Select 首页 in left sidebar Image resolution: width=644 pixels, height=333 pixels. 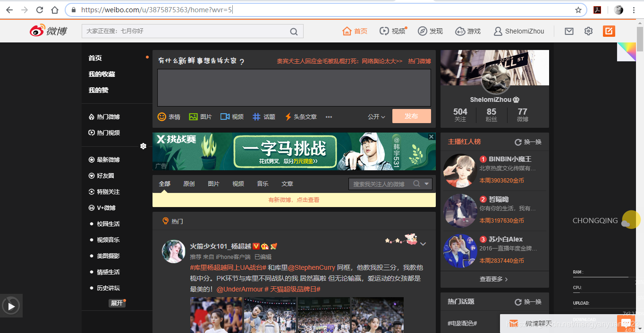pos(95,58)
